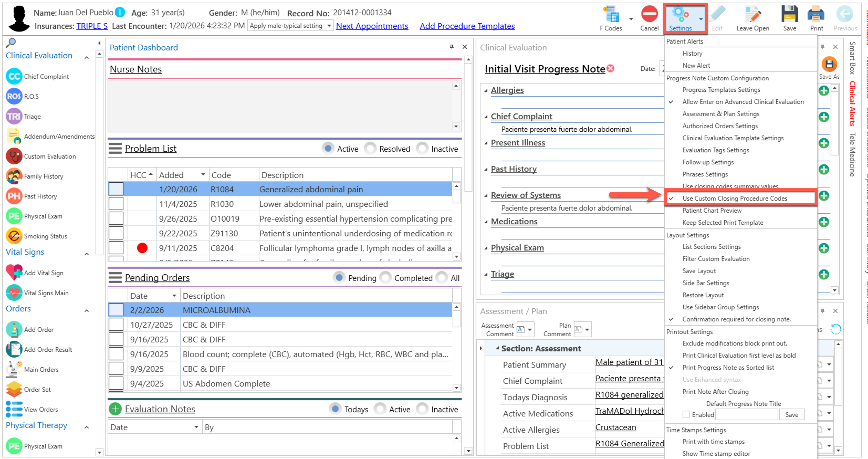
Task: Check the Enabled checkbox for default title
Action: [x=686, y=415]
